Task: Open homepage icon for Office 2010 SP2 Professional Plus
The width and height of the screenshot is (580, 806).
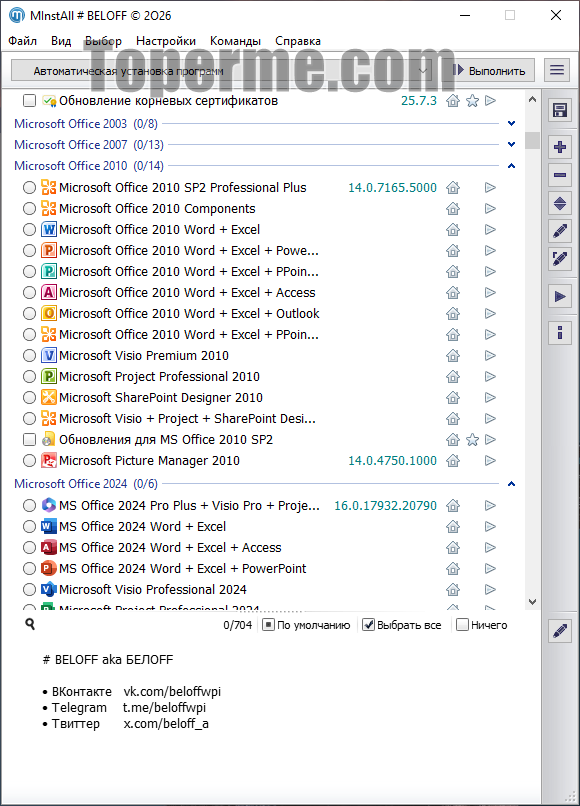Action: 452,188
